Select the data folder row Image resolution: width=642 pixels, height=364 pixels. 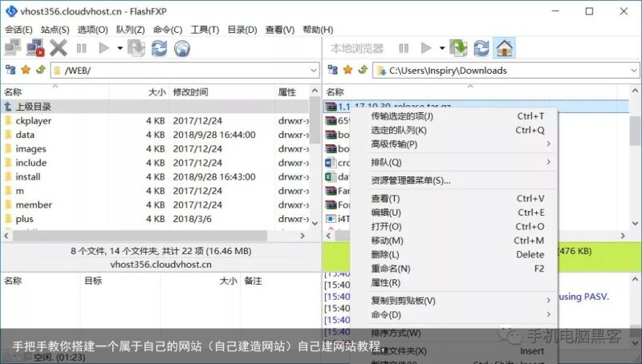[156, 135]
